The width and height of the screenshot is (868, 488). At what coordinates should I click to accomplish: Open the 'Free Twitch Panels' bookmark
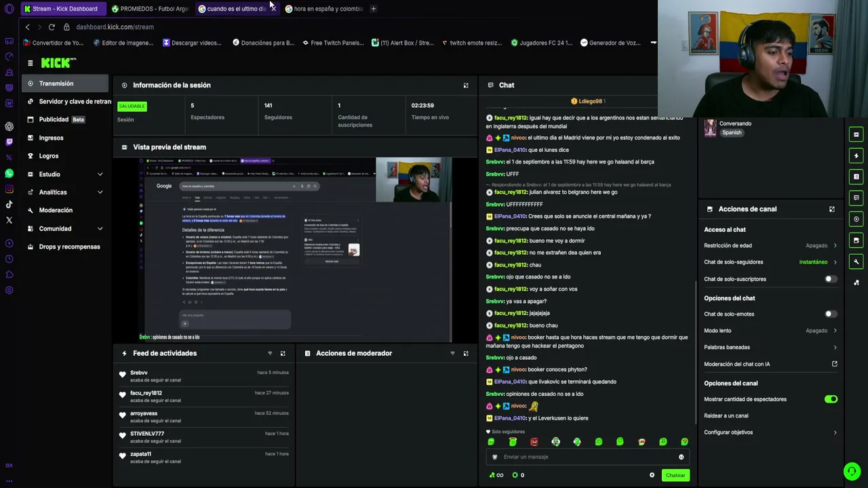click(334, 43)
